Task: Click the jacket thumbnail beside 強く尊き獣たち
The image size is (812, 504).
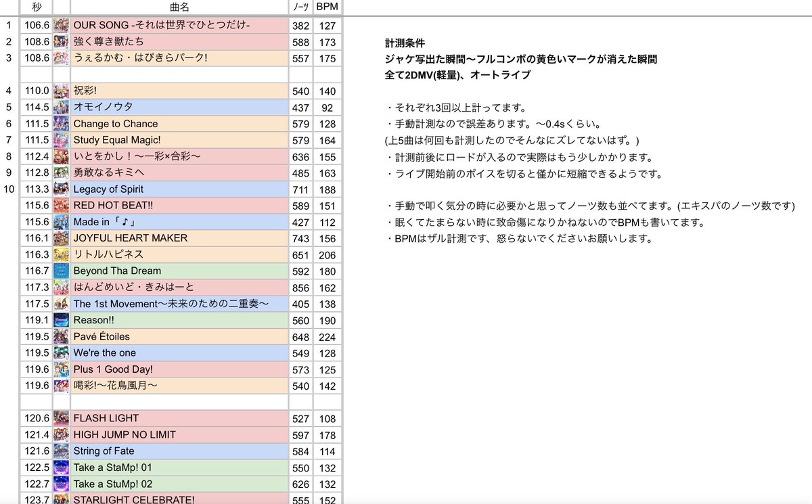Action: [x=61, y=42]
